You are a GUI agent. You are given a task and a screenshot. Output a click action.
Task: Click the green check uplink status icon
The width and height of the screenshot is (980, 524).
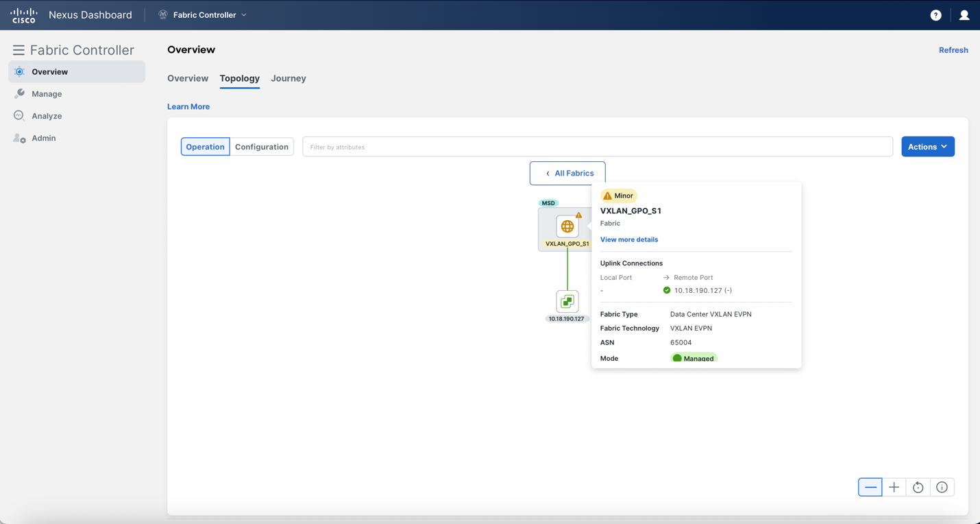coord(667,290)
